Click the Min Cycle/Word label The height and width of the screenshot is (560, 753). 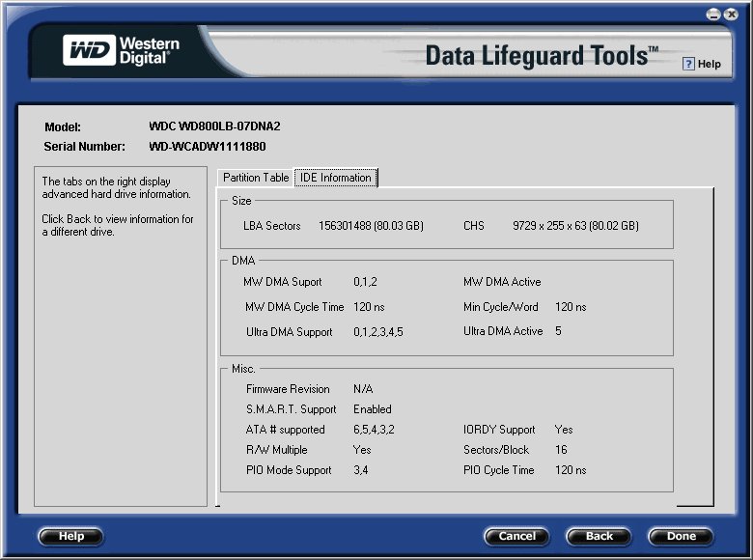[500, 307]
